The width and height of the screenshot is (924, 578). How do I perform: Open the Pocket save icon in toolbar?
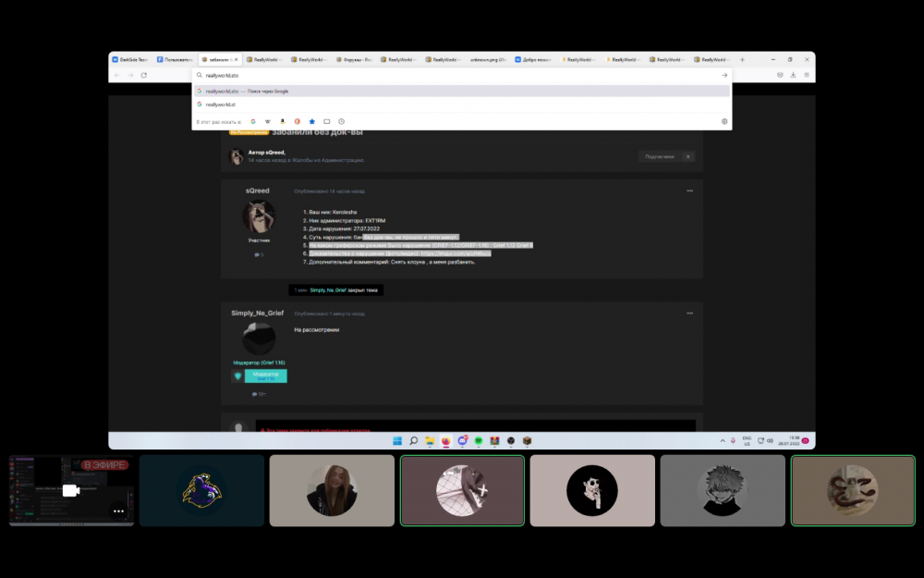point(780,76)
